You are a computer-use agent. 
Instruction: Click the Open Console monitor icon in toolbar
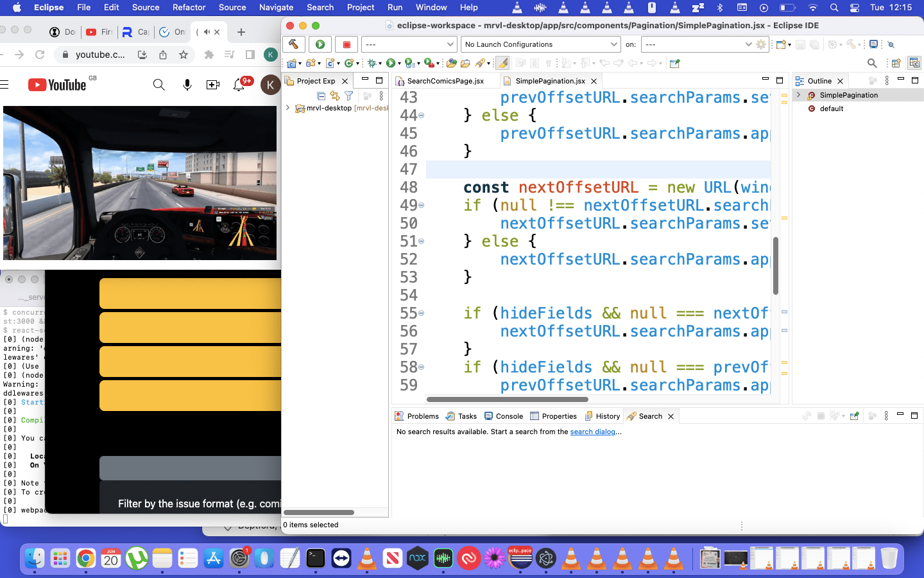(x=873, y=44)
